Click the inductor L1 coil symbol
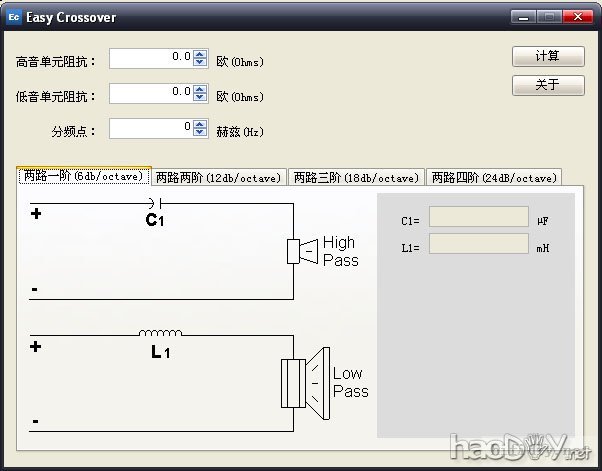This screenshot has height=471, width=602. click(x=160, y=333)
